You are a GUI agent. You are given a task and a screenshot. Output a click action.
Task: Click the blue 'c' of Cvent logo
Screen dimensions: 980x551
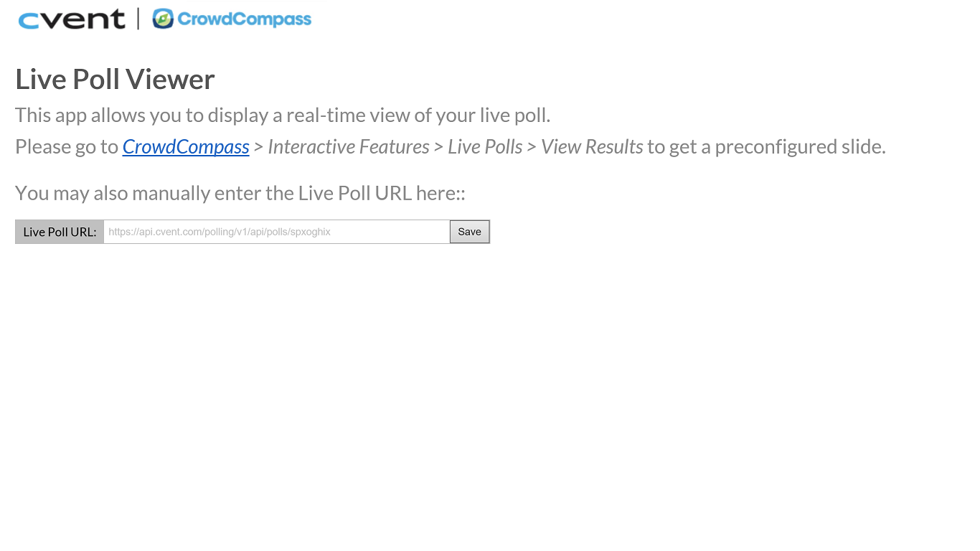[x=30, y=21]
